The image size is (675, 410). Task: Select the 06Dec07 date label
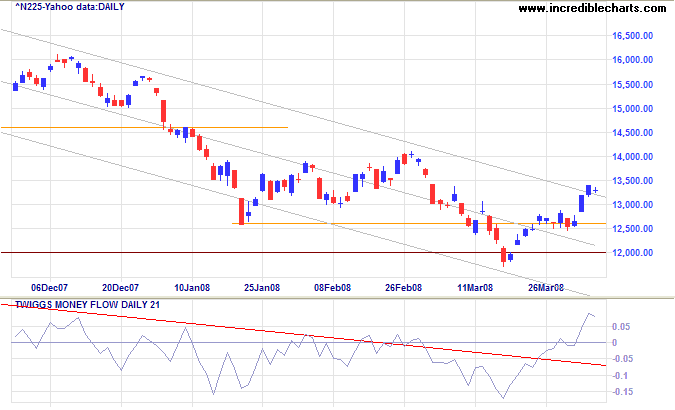pyautogui.click(x=50, y=287)
